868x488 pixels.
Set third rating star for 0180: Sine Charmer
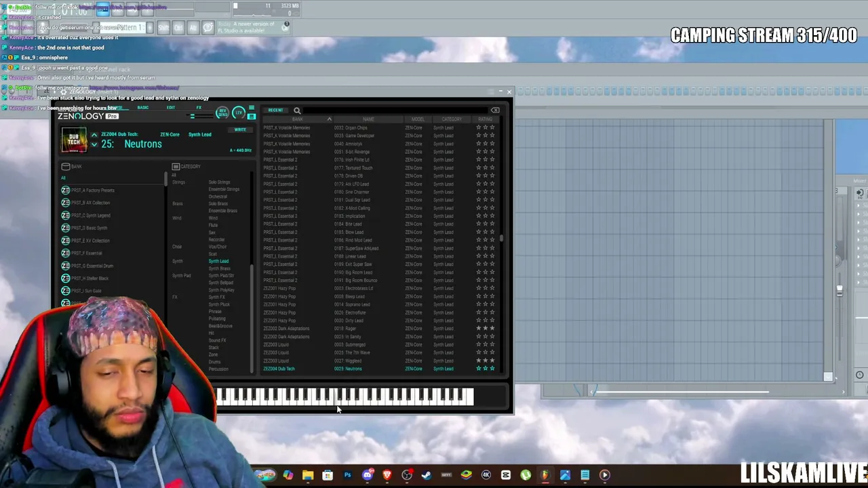(492, 192)
